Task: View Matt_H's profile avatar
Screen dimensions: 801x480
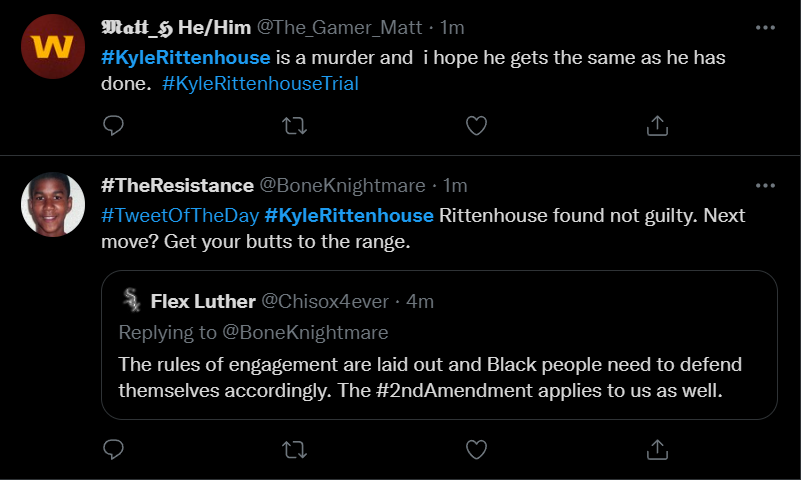Action: (x=52, y=46)
